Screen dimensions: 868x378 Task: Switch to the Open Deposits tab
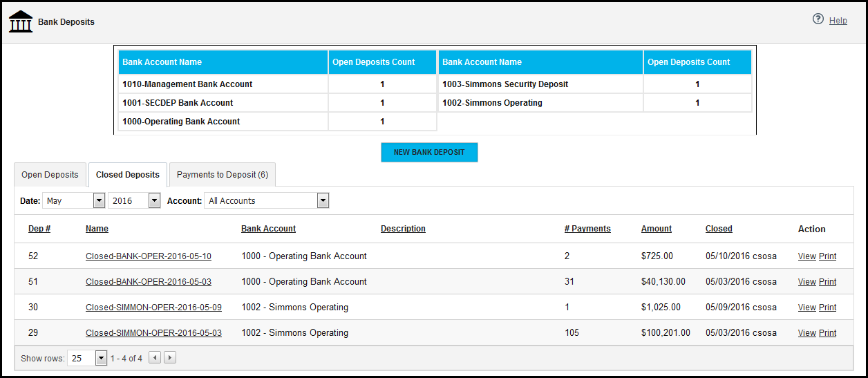tap(50, 175)
